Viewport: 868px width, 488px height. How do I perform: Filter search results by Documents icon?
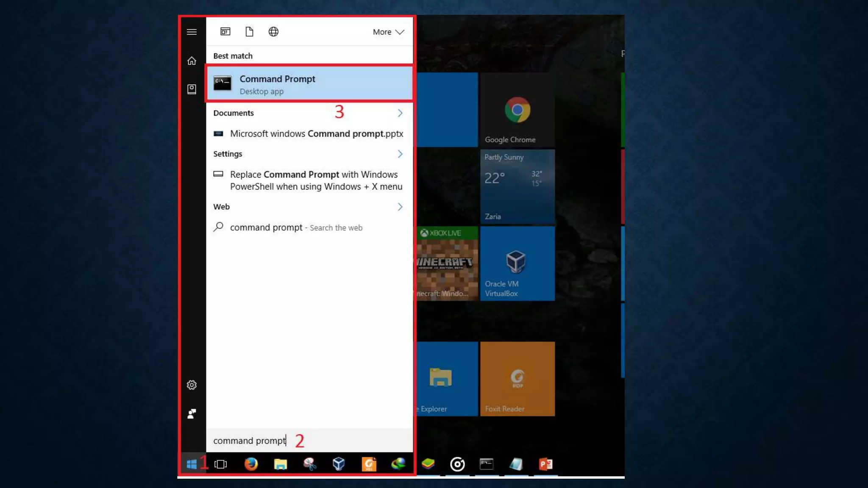pyautogui.click(x=249, y=32)
